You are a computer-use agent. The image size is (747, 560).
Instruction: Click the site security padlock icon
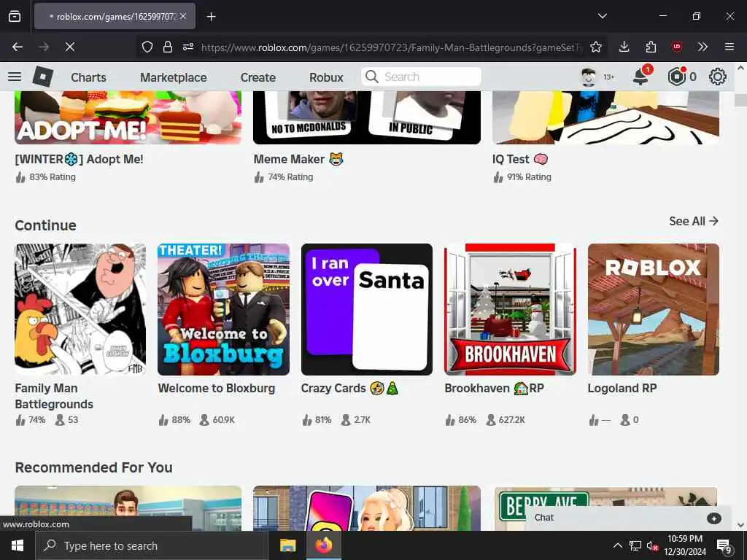168,47
